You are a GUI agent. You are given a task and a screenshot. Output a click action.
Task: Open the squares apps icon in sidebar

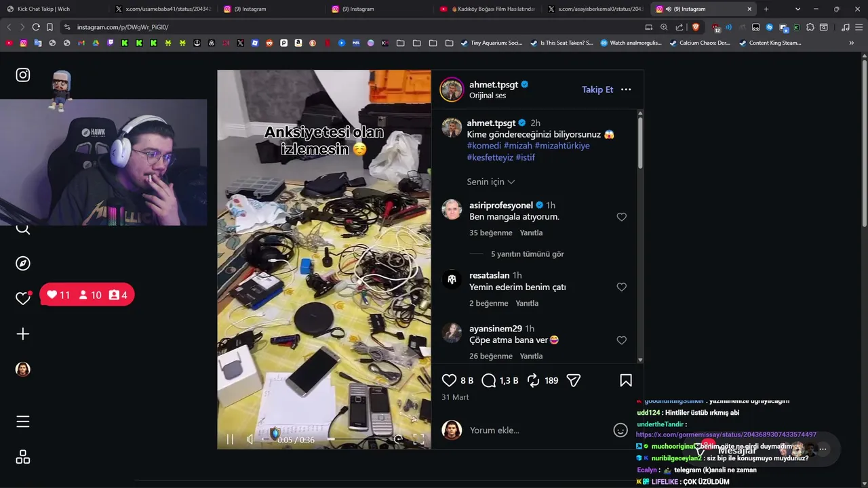pyautogui.click(x=23, y=457)
